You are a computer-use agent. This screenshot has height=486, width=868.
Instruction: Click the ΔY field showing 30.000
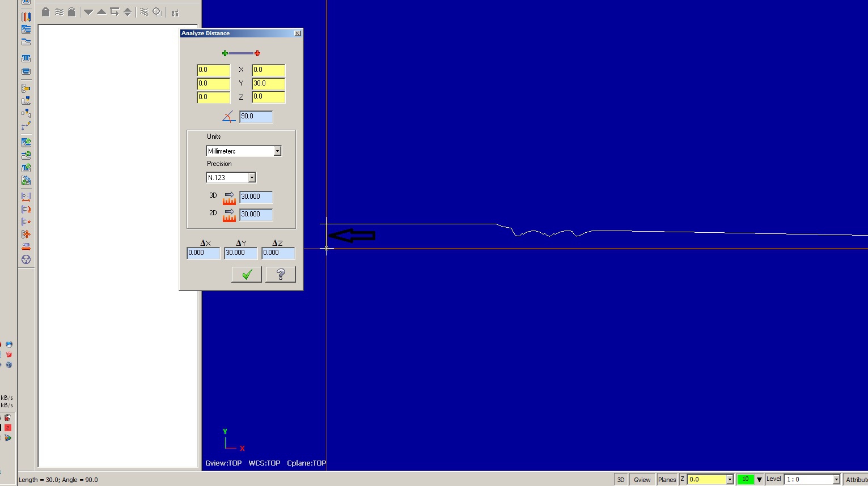click(x=241, y=253)
